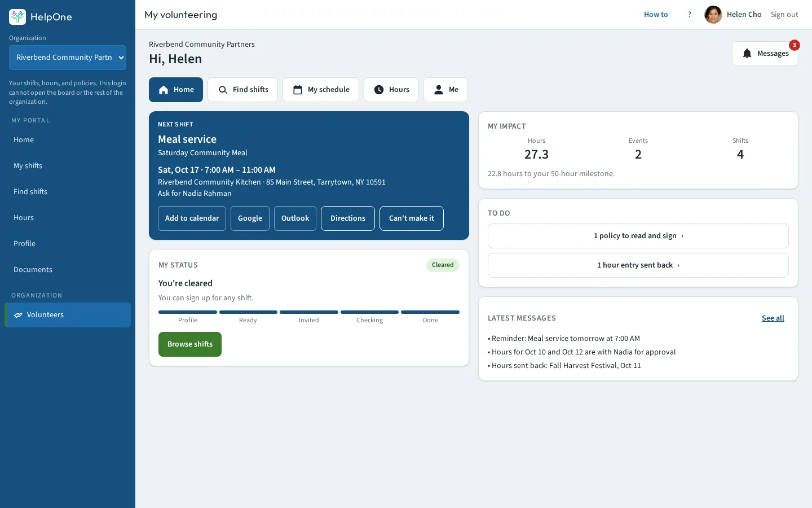Click the Outlook calendar button
The width and height of the screenshot is (812, 508).
[x=295, y=218]
